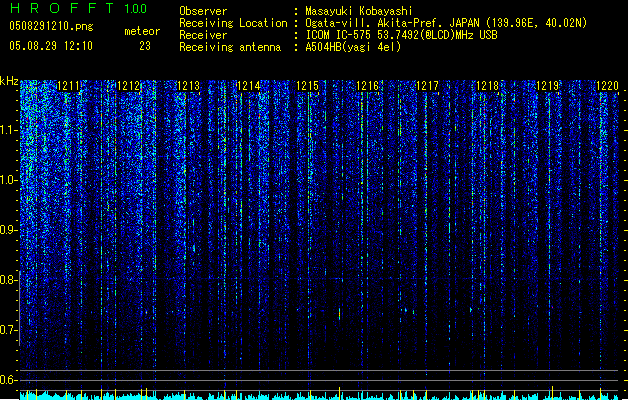
Task: Select filename 0508291210.png
Action: [51, 26]
